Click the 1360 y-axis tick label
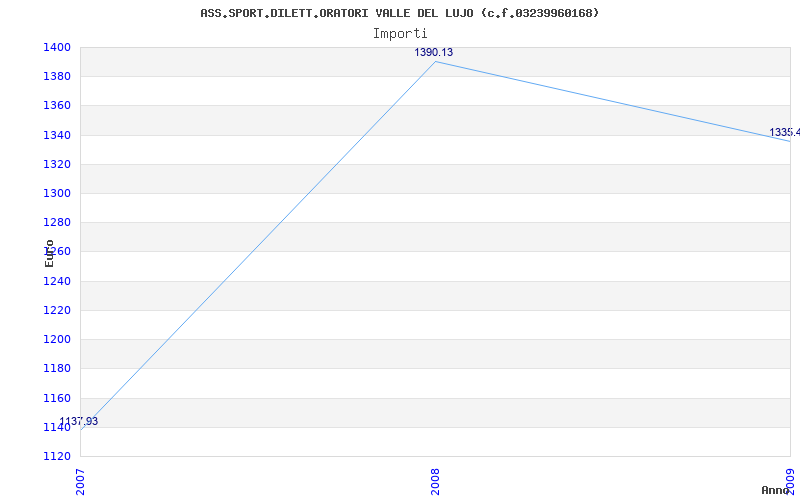The width and height of the screenshot is (800, 500). (x=56, y=106)
